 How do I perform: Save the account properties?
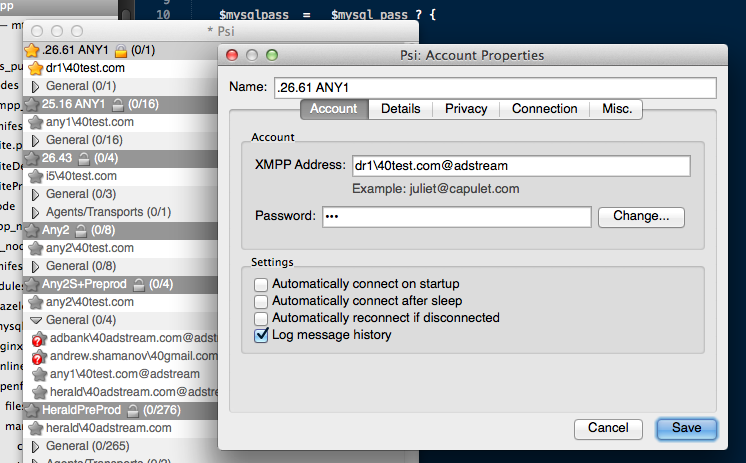click(x=686, y=428)
